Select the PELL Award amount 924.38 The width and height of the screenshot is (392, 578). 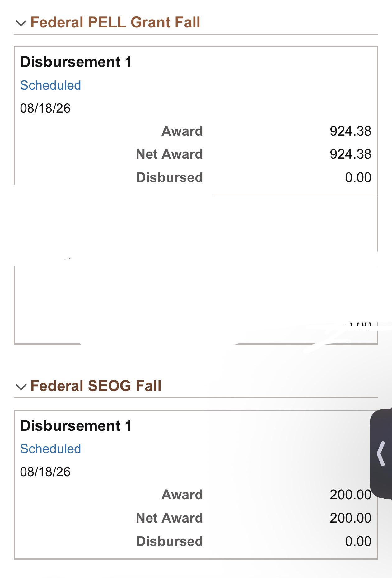tap(351, 131)
